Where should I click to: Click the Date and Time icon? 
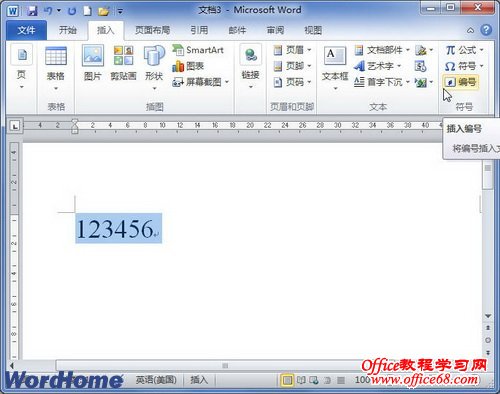(420, 66)
